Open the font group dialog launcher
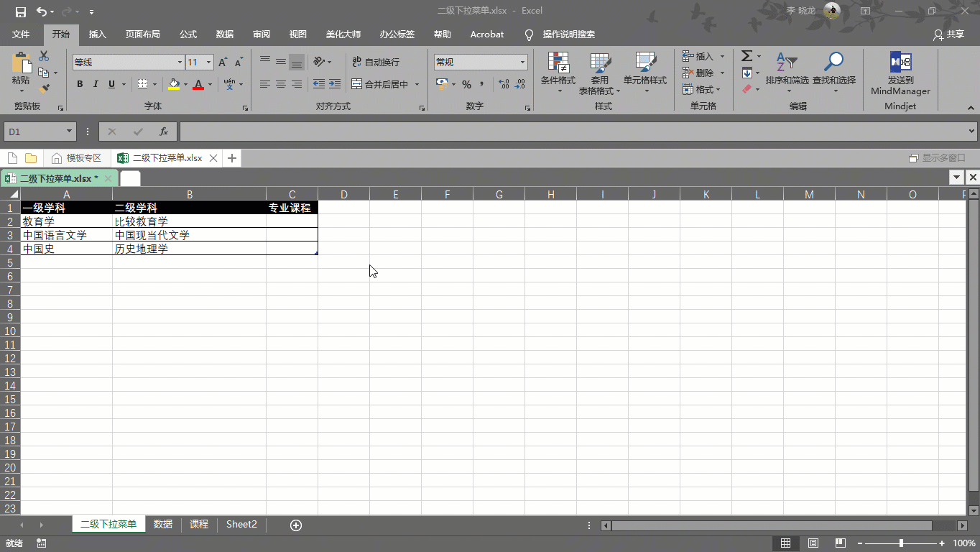The image size is (980, 552). (245, 108)
